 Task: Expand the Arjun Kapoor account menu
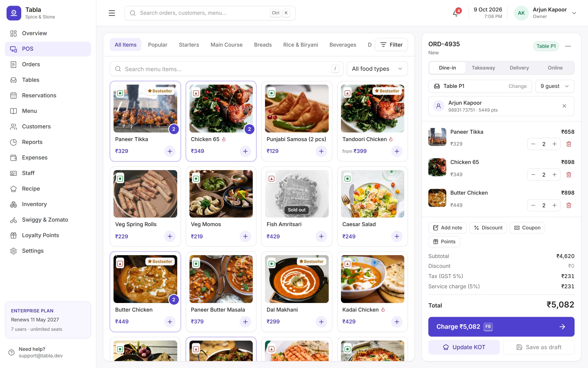click(545, 13)
